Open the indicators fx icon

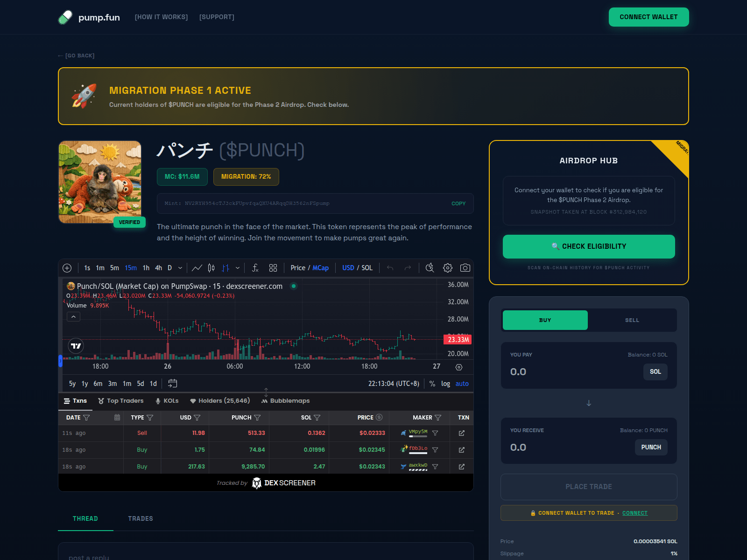tap(255, 268)
